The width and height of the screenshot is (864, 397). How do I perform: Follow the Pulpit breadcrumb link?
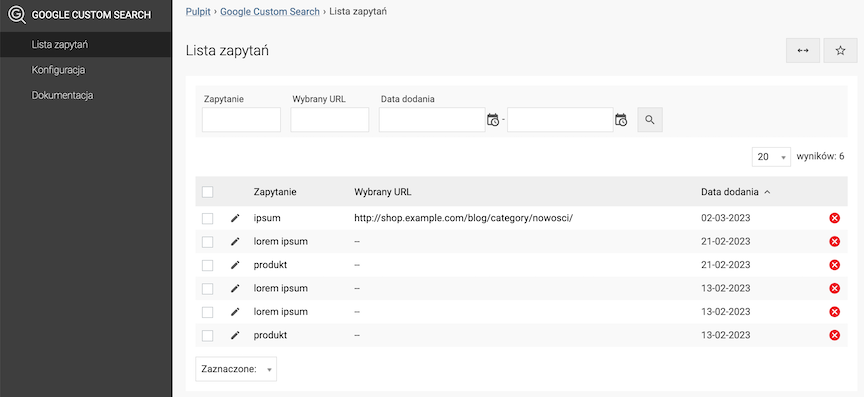pos(198,12)
